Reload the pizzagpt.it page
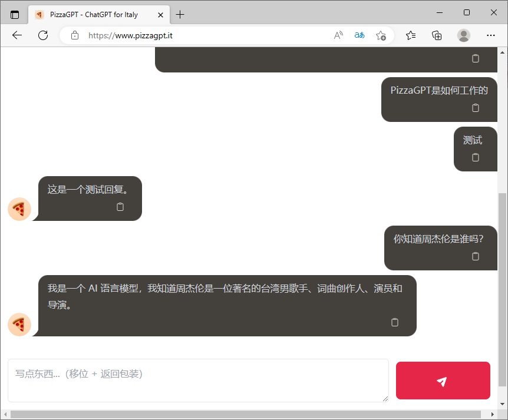Screen dimensions: 508x420 click(43, 35)
